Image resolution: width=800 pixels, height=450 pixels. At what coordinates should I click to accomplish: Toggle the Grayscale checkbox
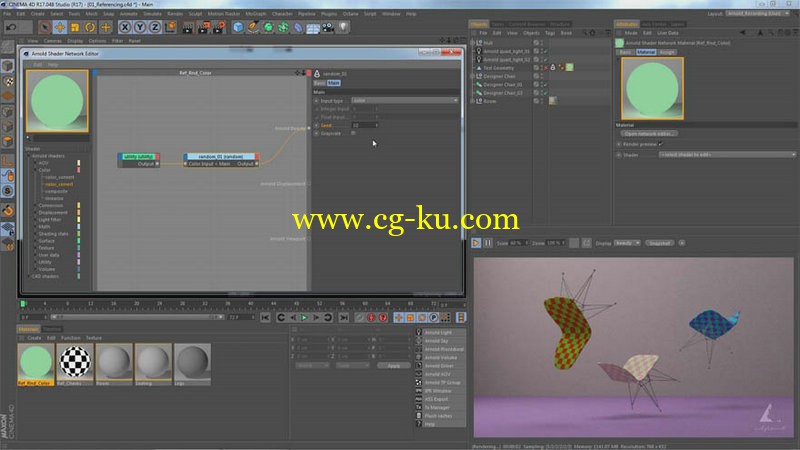[353, 133]
